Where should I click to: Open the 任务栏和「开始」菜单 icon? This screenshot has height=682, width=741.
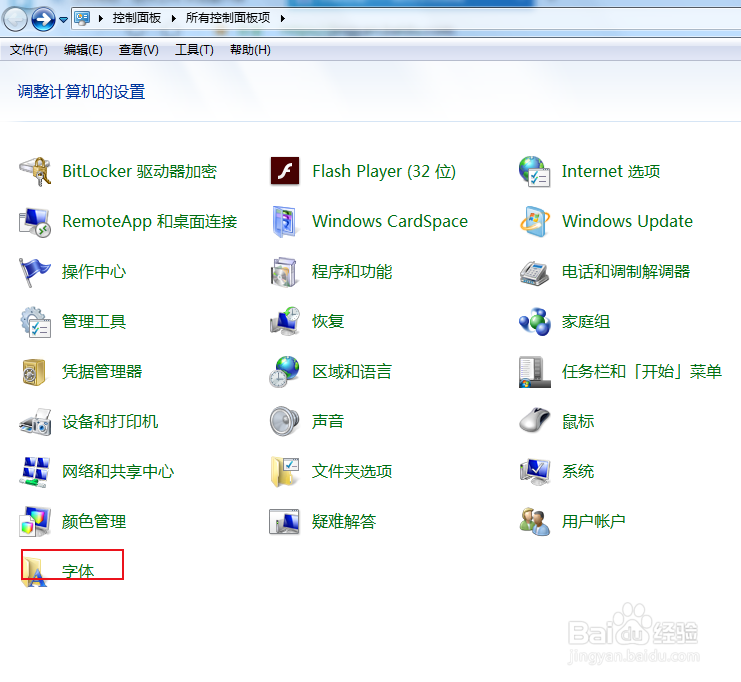pyautogui.click(x=534, y=372)
